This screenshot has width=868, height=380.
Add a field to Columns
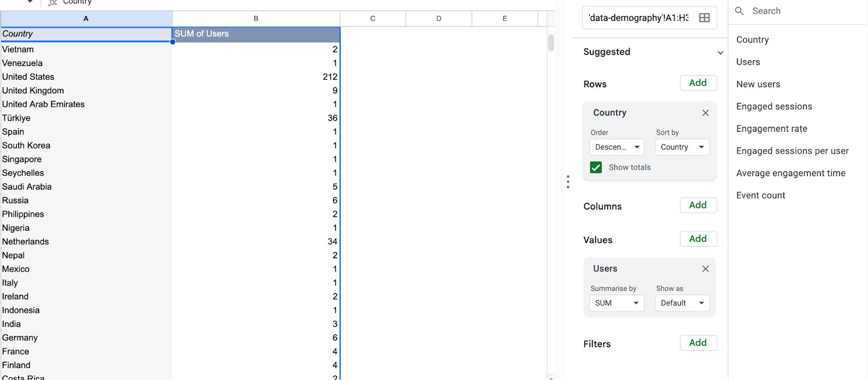pos(698,205)
